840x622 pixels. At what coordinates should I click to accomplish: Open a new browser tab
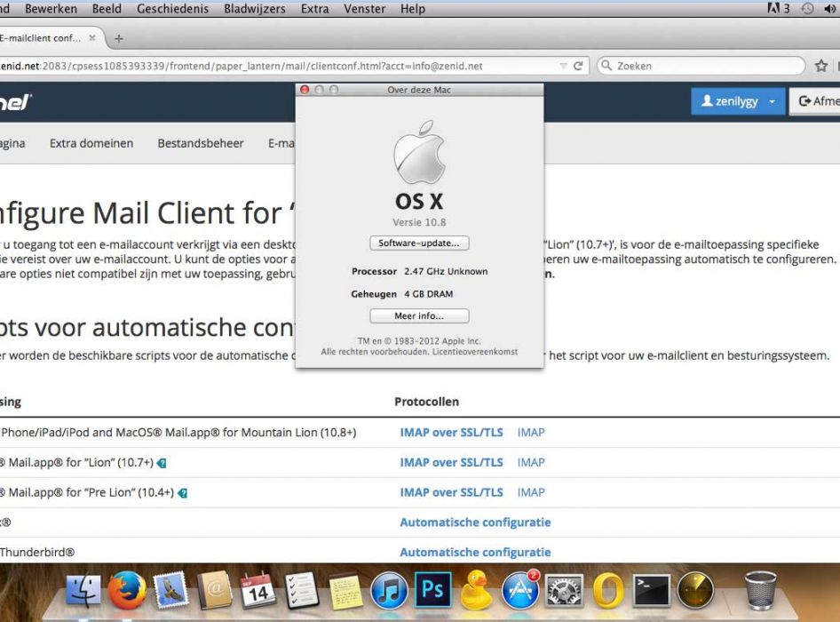tap(119, 38)
